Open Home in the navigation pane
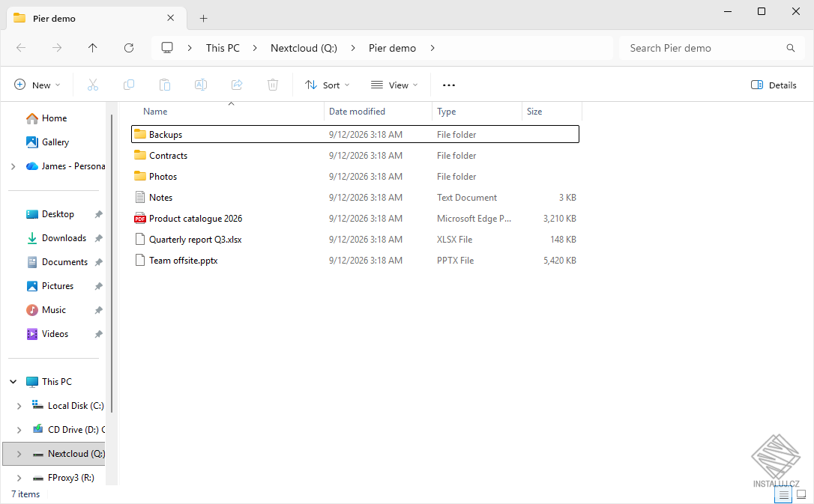This screenshot has height=504, width=814. (54, 118)
